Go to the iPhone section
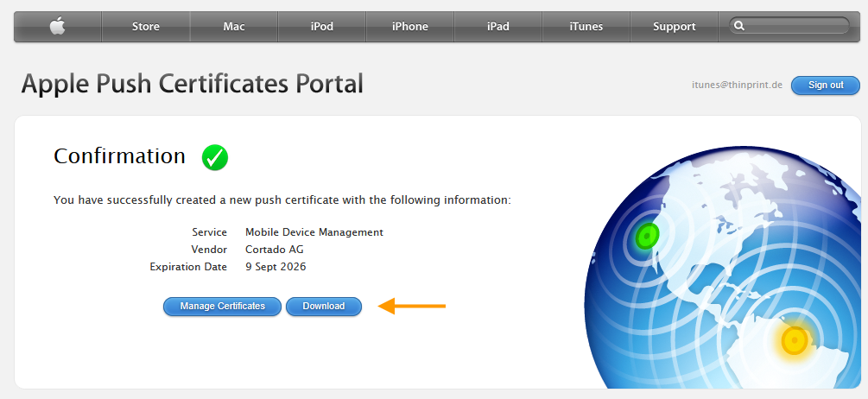The width and height of the screenshot is (868, 399). pos(409,26)
